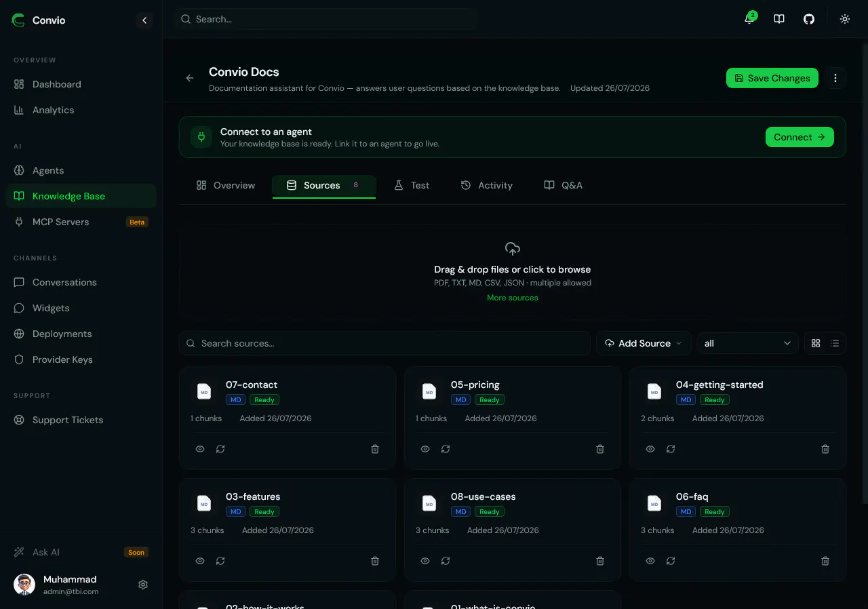Re-sync the 07-contact source
Screen dimensions: 868x609
pyautogui.click(x=220, y=449)
